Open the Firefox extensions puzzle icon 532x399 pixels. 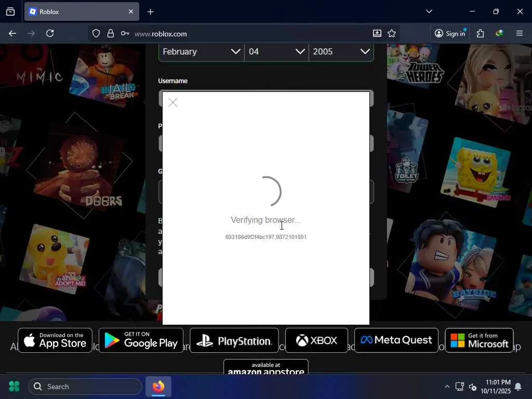[x=480, y=33]
